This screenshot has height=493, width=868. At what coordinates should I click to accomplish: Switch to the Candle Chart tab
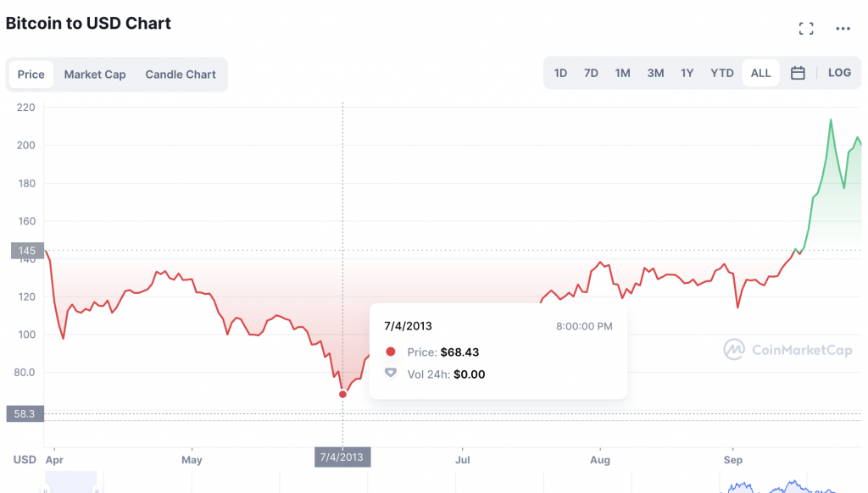[181, 75]
